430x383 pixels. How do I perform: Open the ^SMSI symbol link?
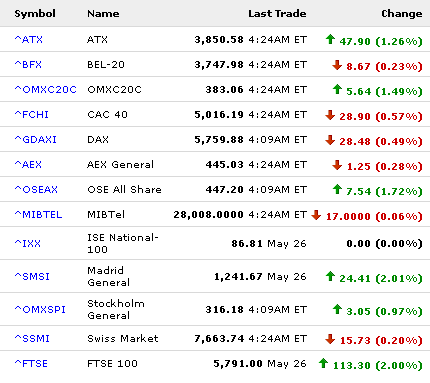coord(32,276)
